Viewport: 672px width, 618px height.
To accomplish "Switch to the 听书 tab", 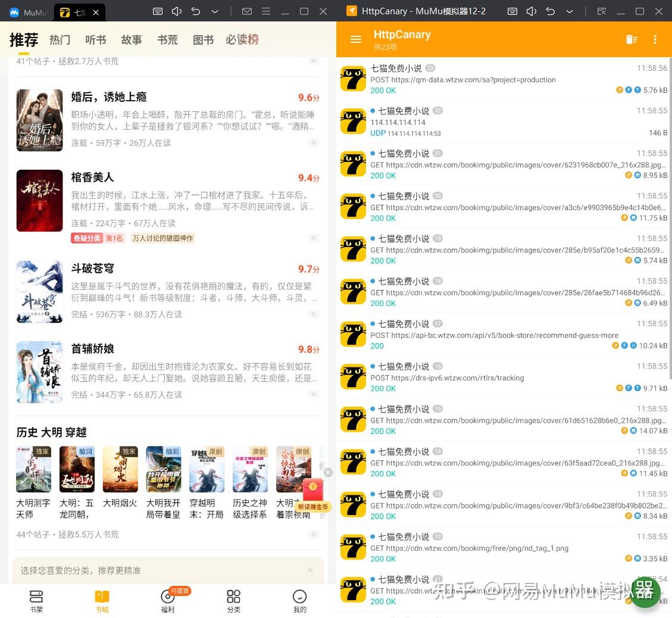I will point(95,40).
